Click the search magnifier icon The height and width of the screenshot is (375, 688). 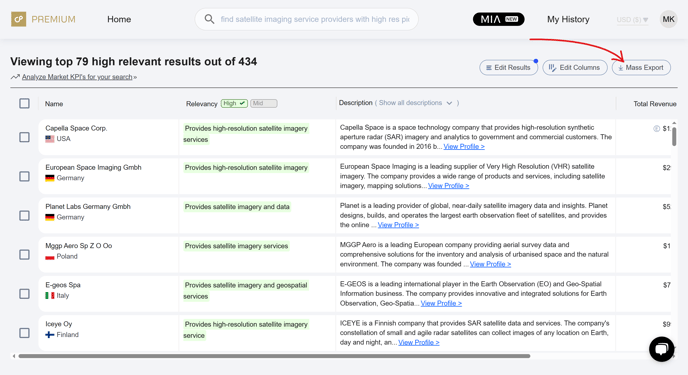[x=209, y=19]
